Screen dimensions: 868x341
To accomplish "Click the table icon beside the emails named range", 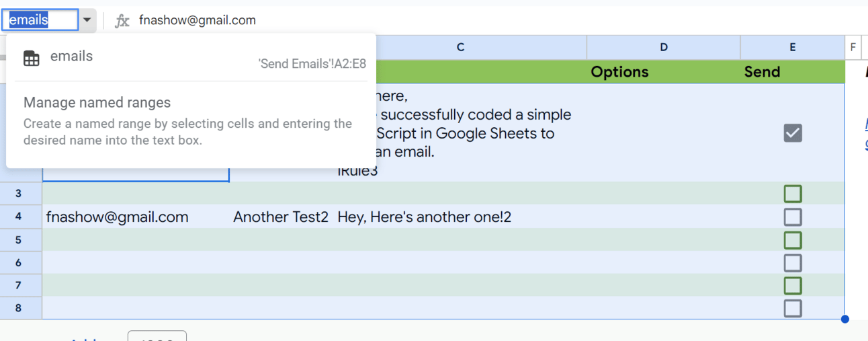I will (32, 58).
